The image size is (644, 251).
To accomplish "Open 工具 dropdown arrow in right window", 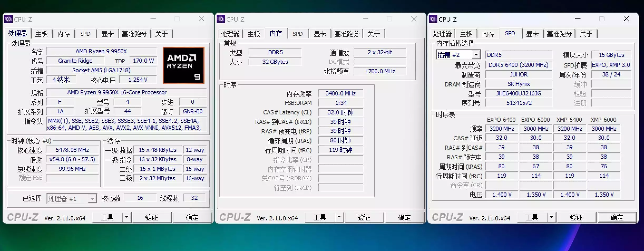I will coord(552,217).
